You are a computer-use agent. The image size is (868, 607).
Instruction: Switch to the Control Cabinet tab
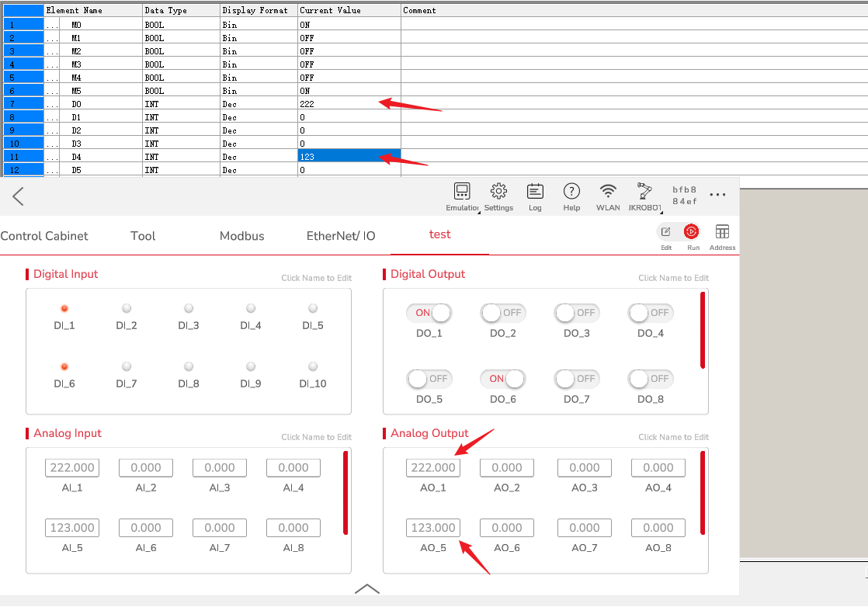pyautogui.click(x=44, y=236)
